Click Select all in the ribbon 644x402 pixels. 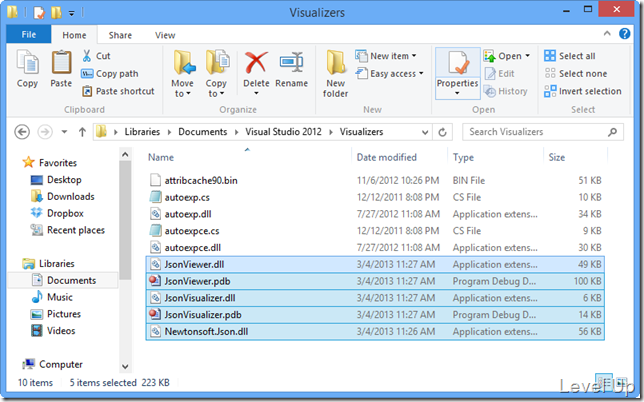570,56
